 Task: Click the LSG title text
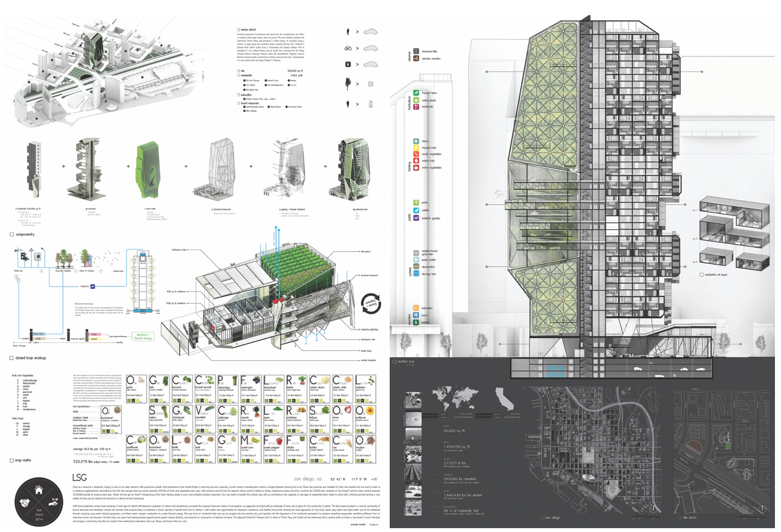tap(80, 478)
